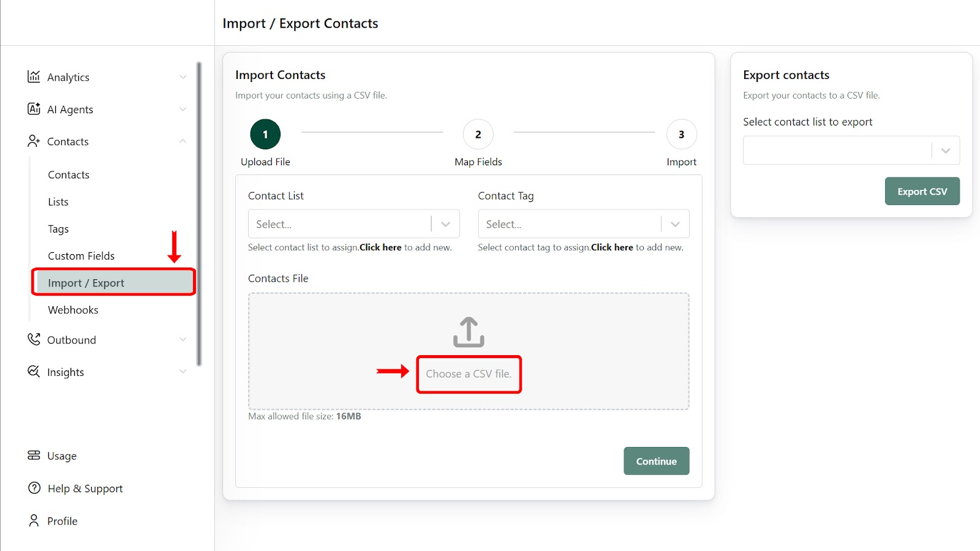
Task: Click the upload arrow icon
Action: click(469, 332)
